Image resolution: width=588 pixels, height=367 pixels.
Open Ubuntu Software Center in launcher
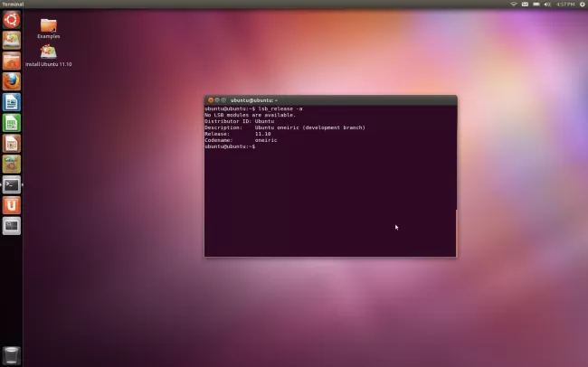(x=12, y=164)
